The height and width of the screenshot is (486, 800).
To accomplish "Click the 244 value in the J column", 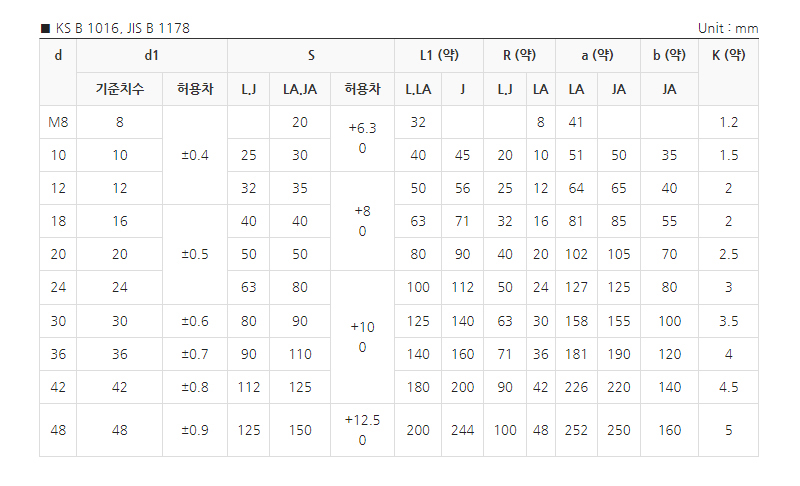I will [x=462, y=430].
